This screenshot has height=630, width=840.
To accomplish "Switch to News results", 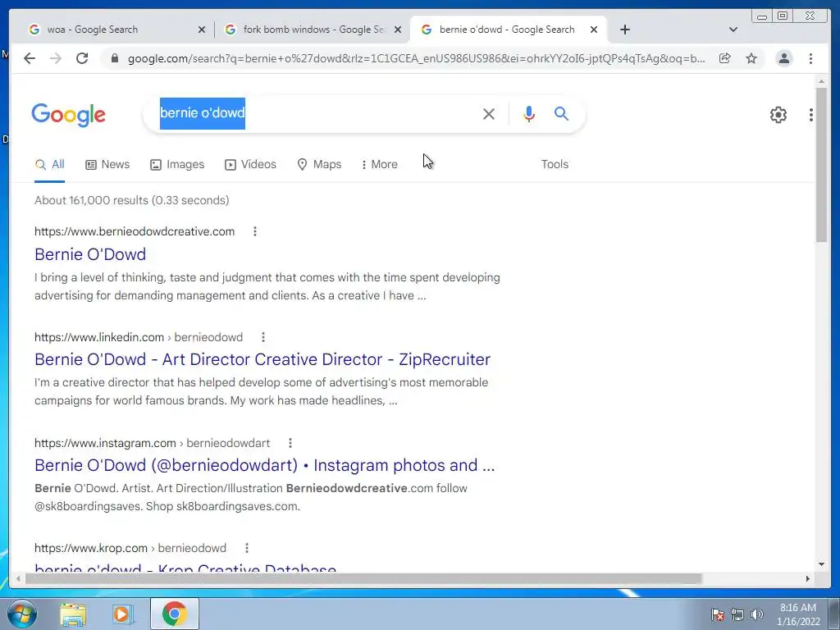I will [x=107, y=164].
